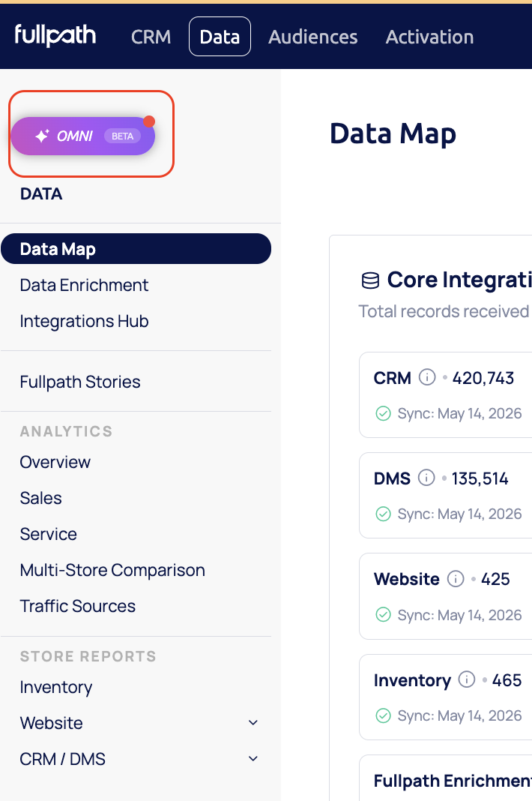
Task: Select the Data top navigation tab
Action: click(x=220, y=36)
